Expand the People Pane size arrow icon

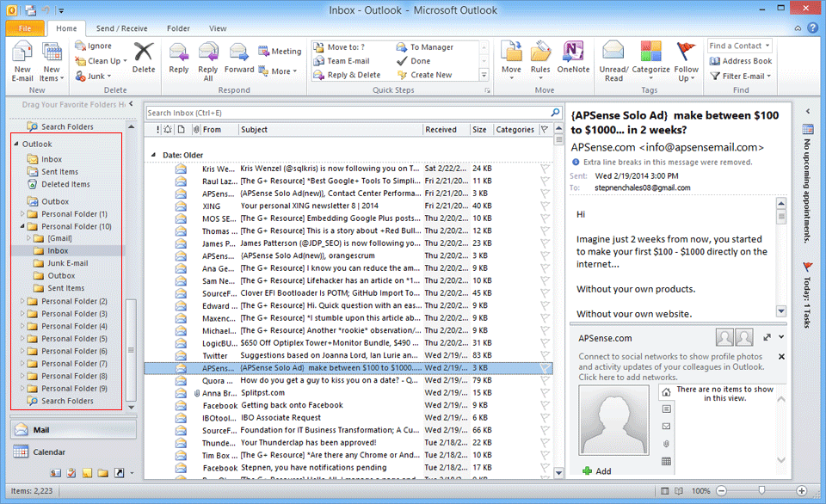[767, 337]
